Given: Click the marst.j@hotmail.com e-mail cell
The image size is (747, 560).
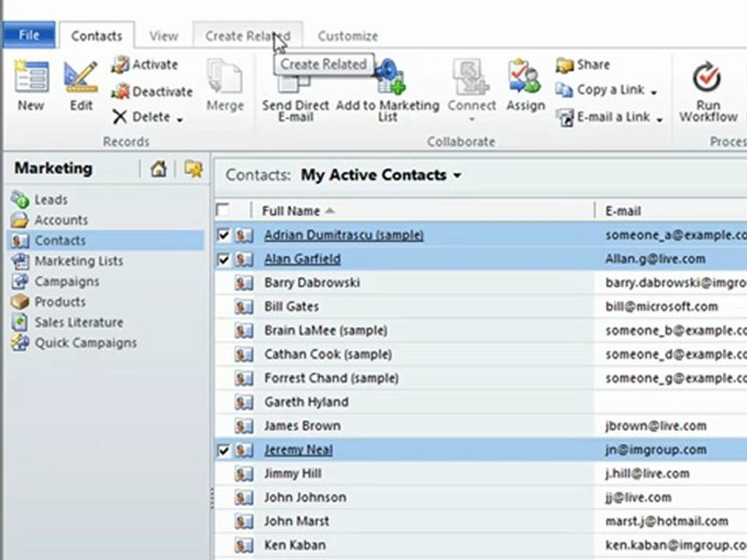Looking at the screenshot, I should tap(667, 521).
